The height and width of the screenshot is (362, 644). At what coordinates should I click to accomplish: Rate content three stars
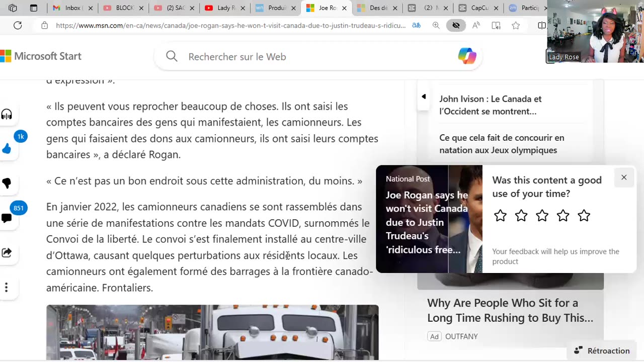coord(542,216)
